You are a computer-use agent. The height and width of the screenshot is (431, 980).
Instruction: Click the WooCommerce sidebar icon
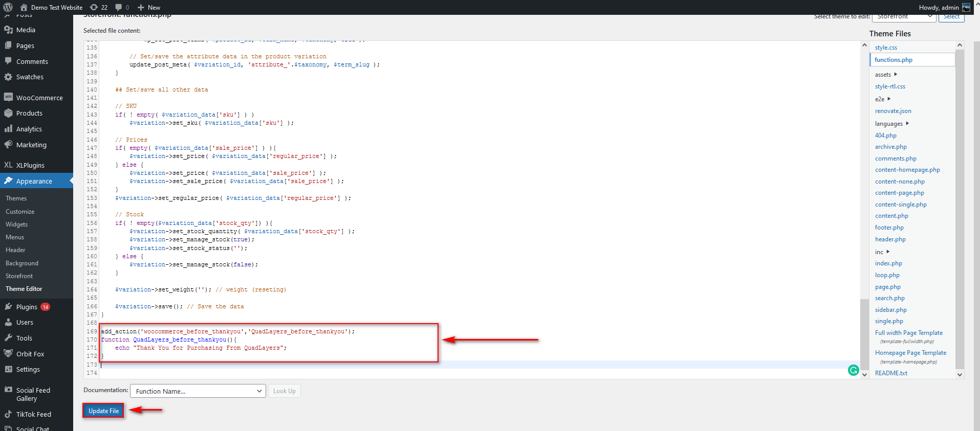tap(8, 97)
